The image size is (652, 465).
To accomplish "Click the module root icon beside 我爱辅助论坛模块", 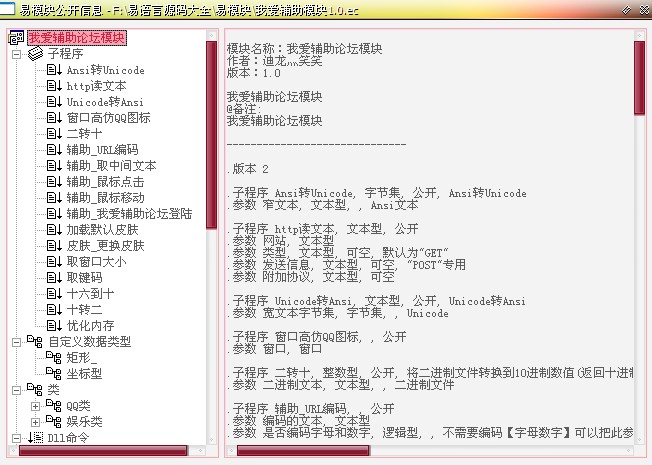I will point(16,38).
